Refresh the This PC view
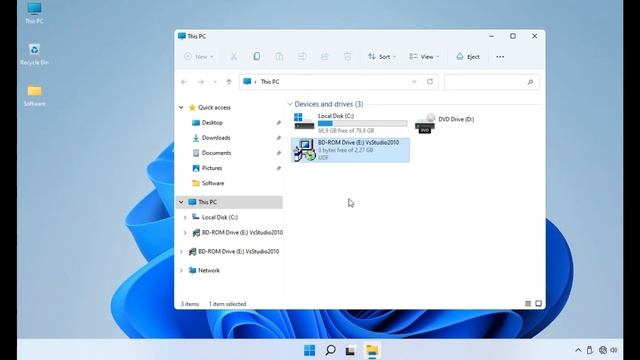 [430, 82]
